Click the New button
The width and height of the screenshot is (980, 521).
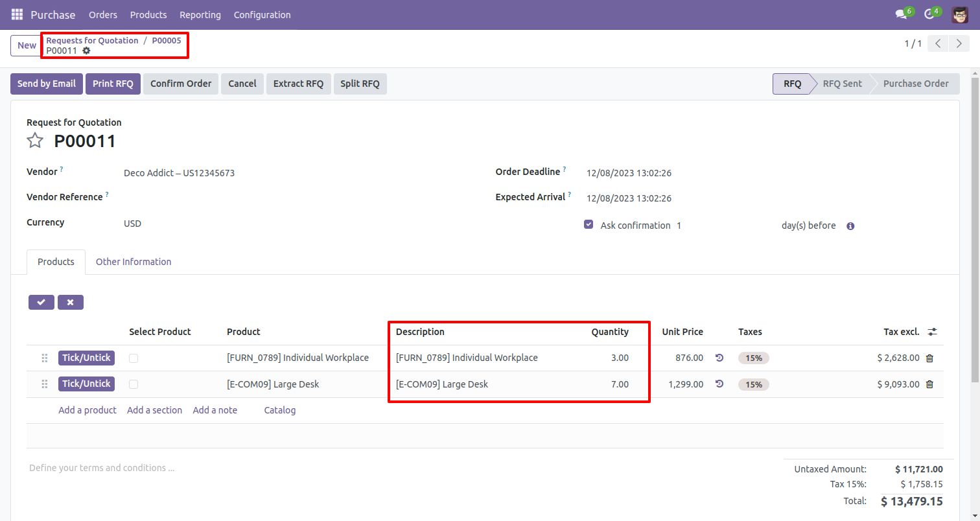click(27, 45)
